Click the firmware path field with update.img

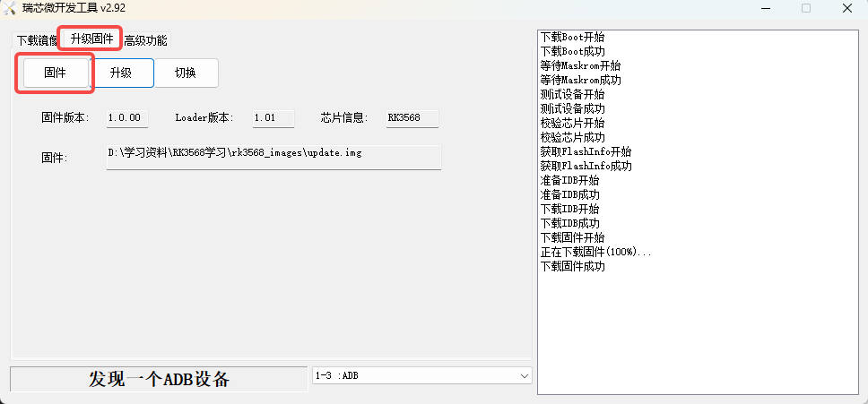[x=273, y=157]
